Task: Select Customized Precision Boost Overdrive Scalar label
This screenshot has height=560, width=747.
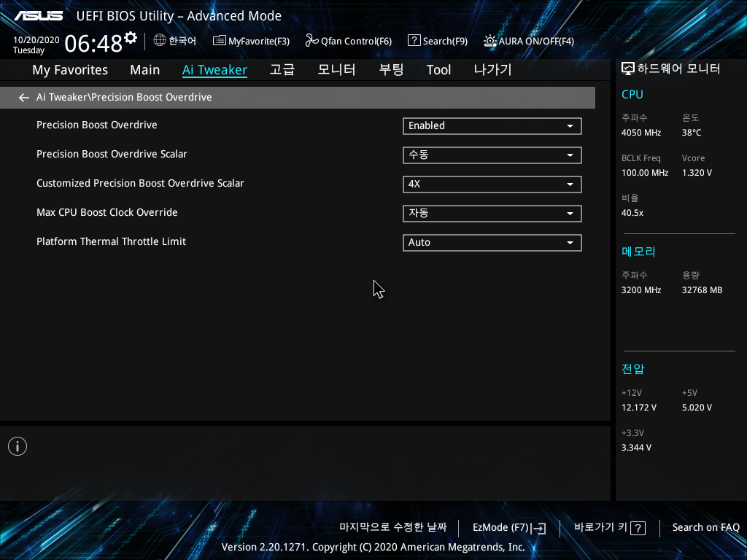Action: tap(140, 183)
